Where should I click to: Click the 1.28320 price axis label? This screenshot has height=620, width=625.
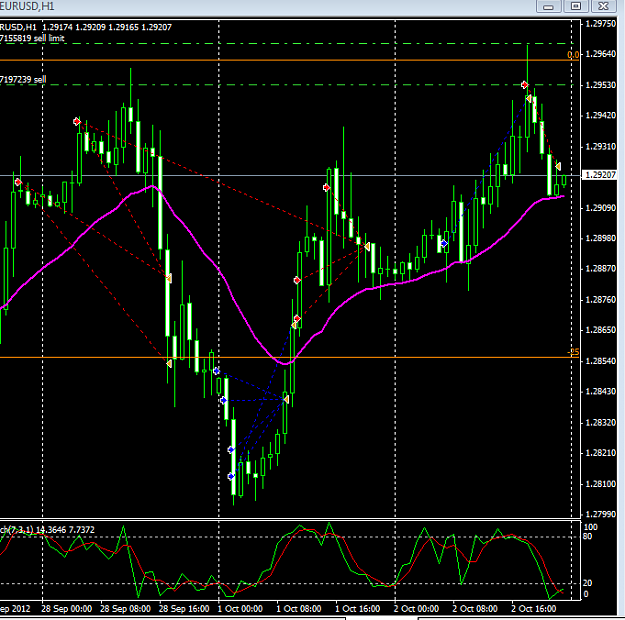pyautogui.click(x=600, y=422)
